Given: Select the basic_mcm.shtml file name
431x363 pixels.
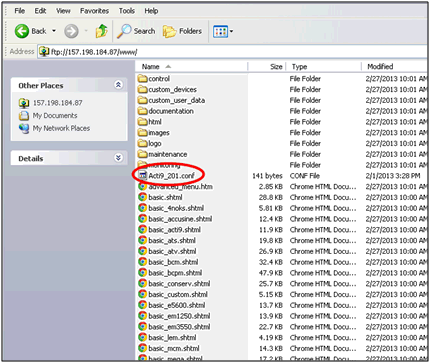Looking at the screenshot, I should 174,348.
